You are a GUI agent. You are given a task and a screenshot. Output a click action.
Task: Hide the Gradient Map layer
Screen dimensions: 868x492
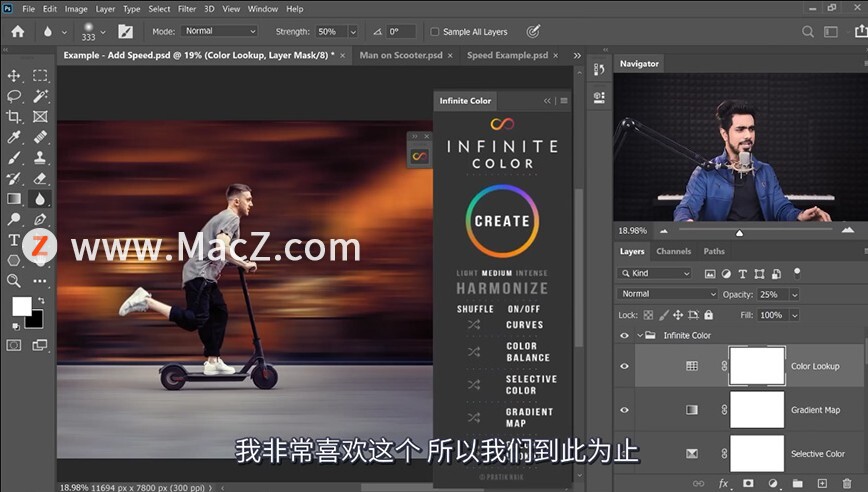pos(624,410)
